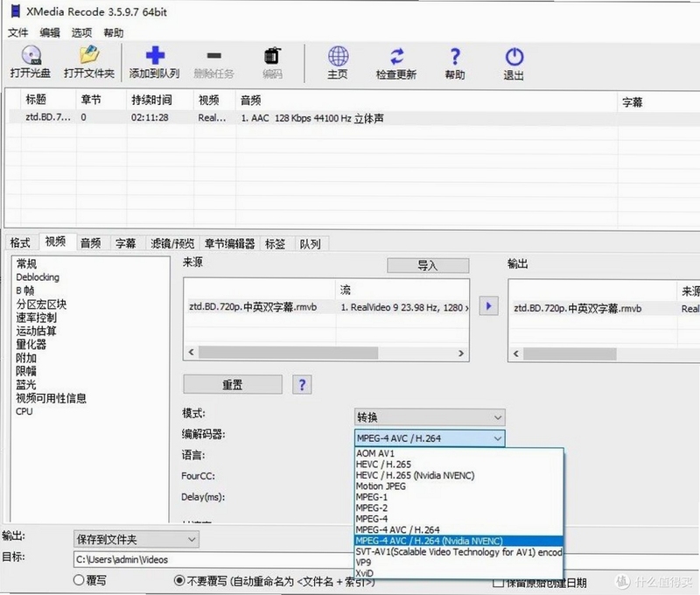Collapse the 编解码器 dropdown showing MPEG-4 AVC / H.264
The image size is (700, 595).
430,438
